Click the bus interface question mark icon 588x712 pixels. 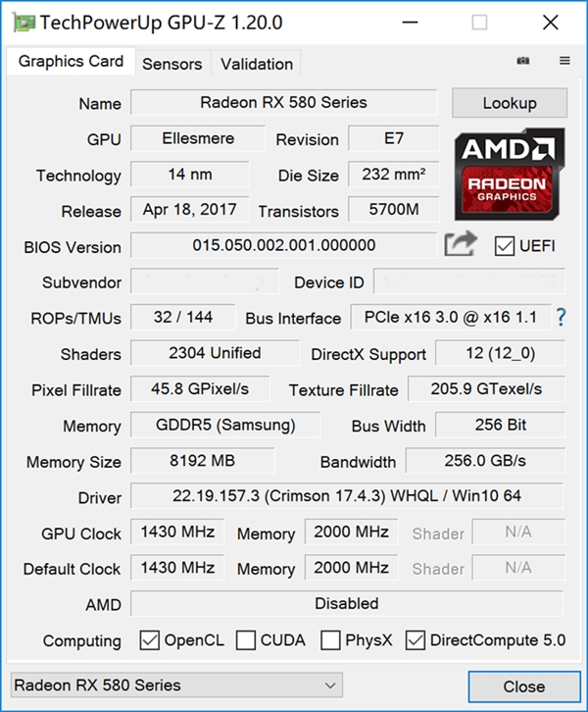[x=562, y=318]
